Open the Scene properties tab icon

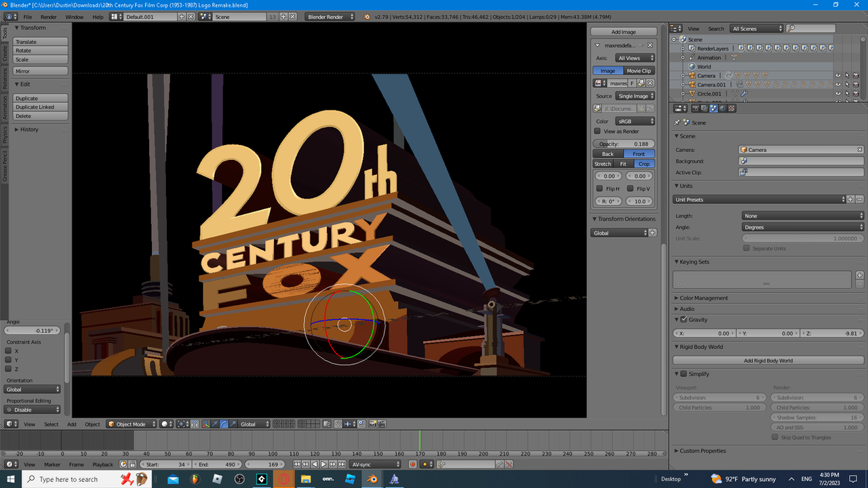(713, 108)
